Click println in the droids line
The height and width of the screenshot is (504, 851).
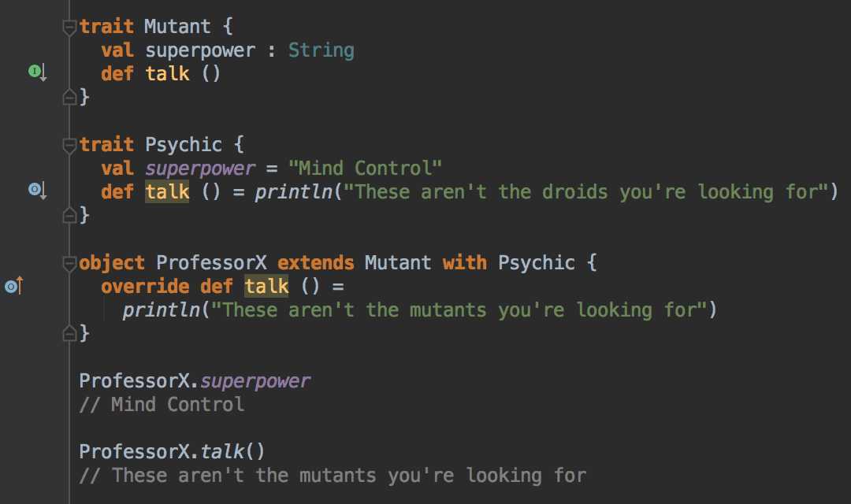click(293, 192)
